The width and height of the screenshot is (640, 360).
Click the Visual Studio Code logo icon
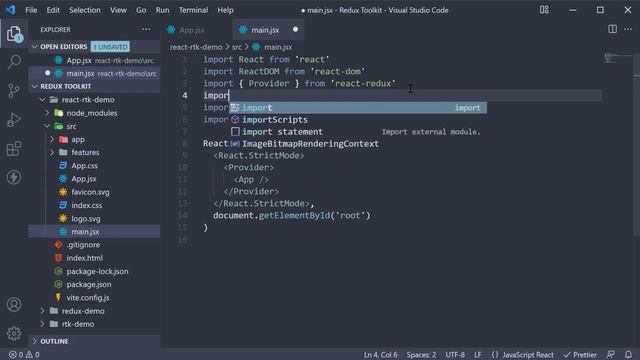point(10,10)
